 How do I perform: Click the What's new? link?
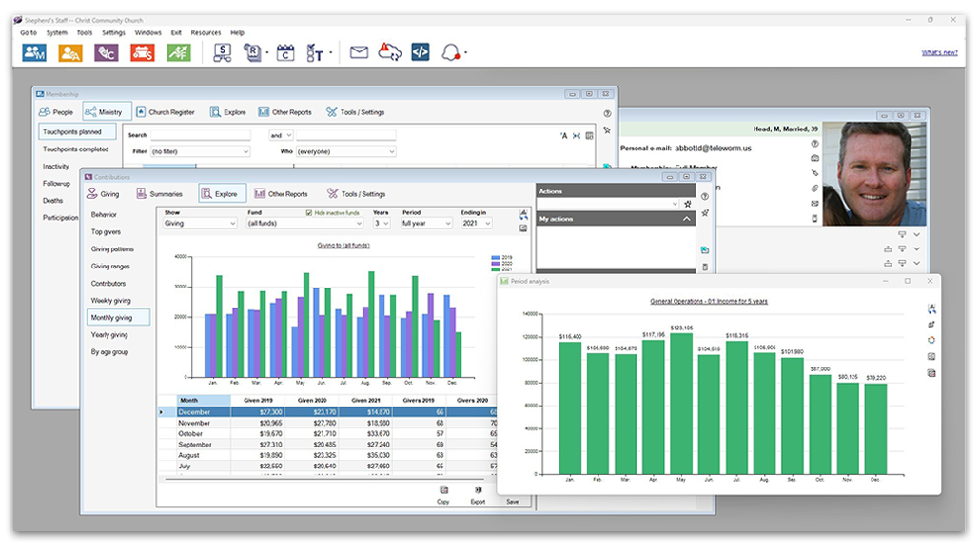point(939,53)
